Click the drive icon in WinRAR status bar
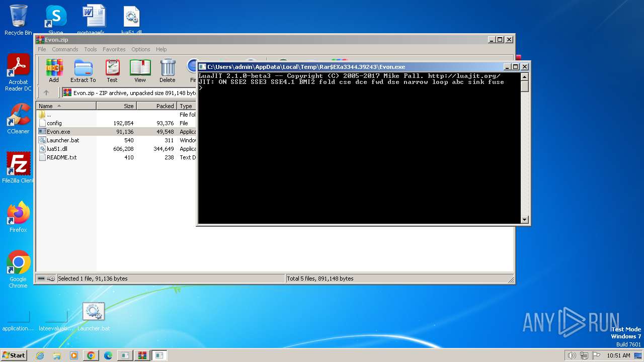Screen dimensions: 644x362 pos(41,279)
